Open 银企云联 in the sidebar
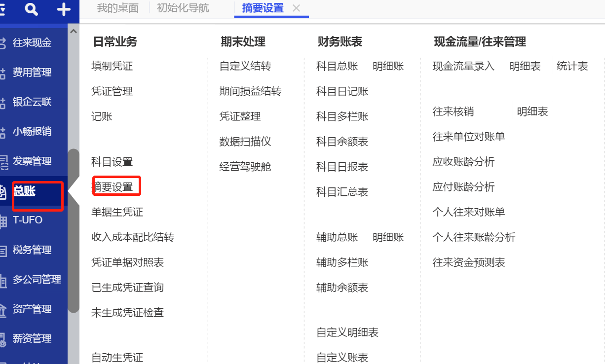Screen dimensions: 605x364 (x=32, y=102)
